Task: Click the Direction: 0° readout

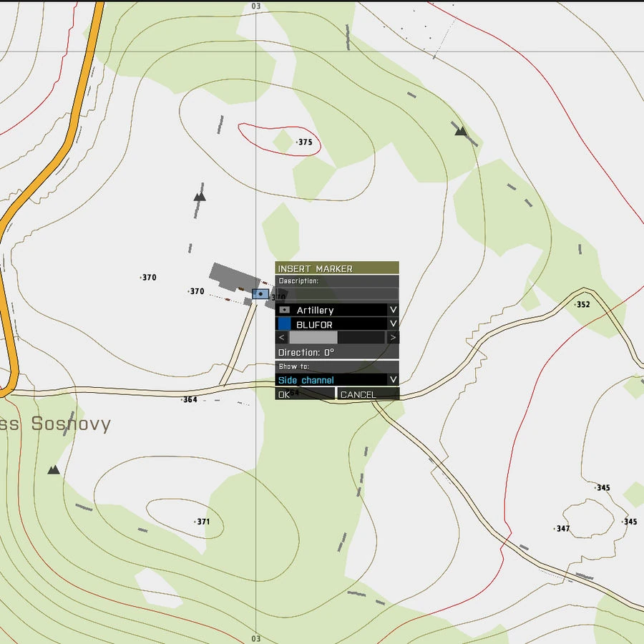Action: [x=306, y=352]
